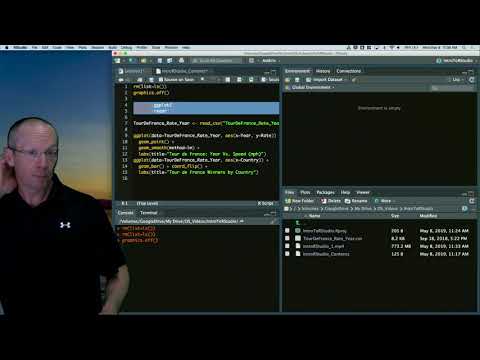Open the IntroToRStudio project menu
Image resolution: width=480 pixels, height=360 pixels.
click(x=457, y=61)
